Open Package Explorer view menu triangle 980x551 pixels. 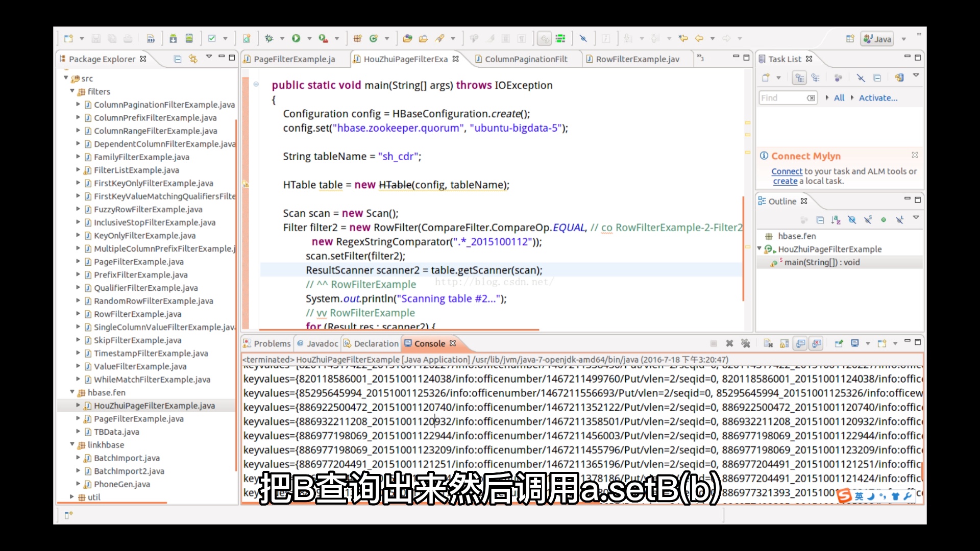(x=209, y=57)
